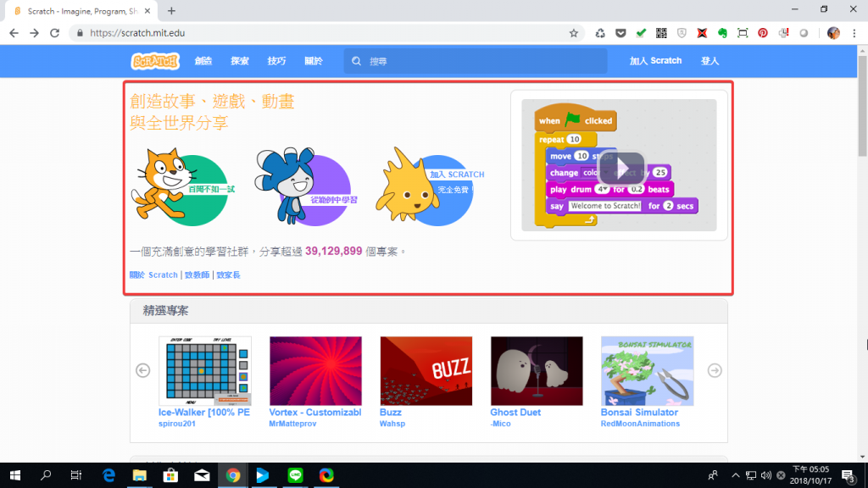Open author MrMatteprov profile link
This screenshot has height=488, width=868.
point(292,424)
